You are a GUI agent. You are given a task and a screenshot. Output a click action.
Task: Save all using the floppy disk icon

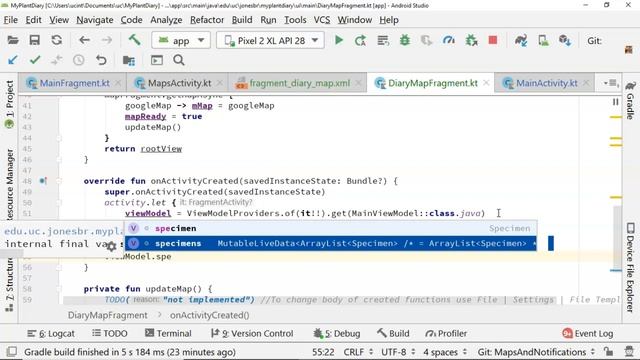pos(35,40)
